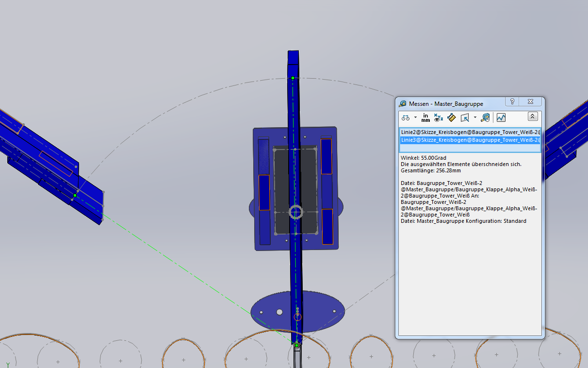Screen dimensions: 588x368
Task: Close the Messen measurement dialog
Action: tap(530, 101)
